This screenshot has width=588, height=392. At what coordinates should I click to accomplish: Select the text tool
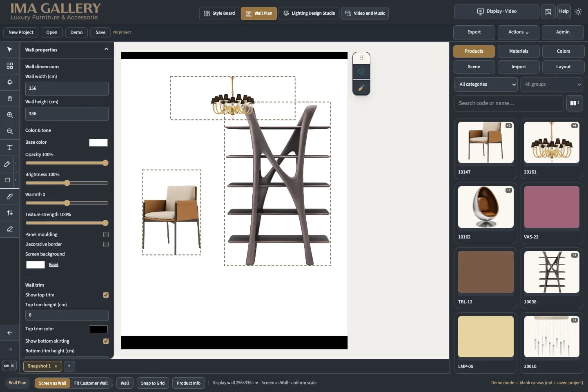click(10, 147)
